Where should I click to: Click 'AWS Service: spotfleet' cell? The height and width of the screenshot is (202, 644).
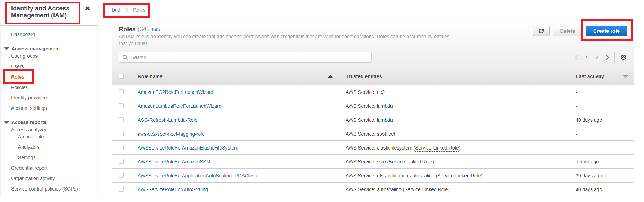pyautogui.click(x=370, y=134)
